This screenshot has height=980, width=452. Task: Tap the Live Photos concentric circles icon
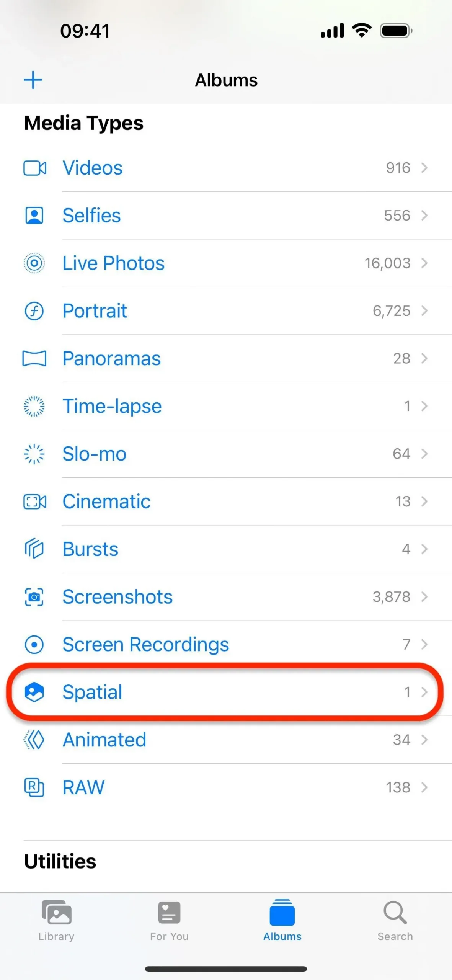pos(34,263)
